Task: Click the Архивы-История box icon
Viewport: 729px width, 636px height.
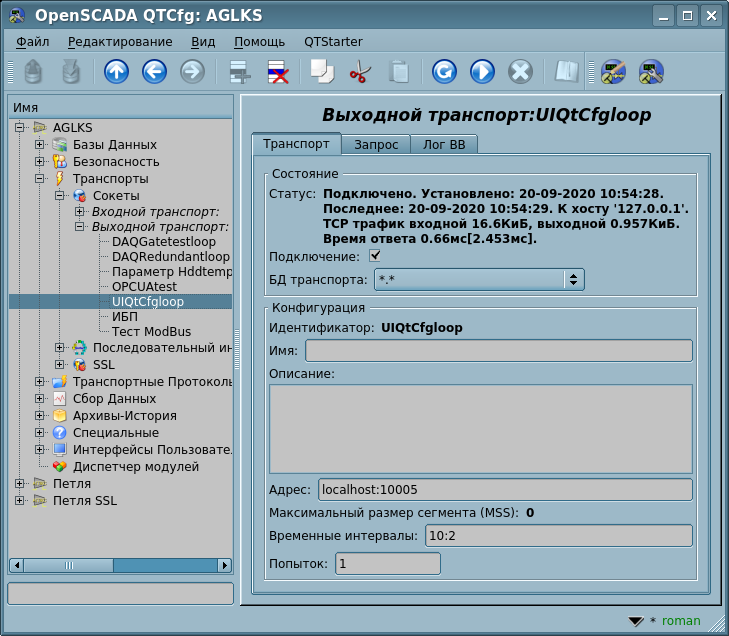Action: pos(60,415)
